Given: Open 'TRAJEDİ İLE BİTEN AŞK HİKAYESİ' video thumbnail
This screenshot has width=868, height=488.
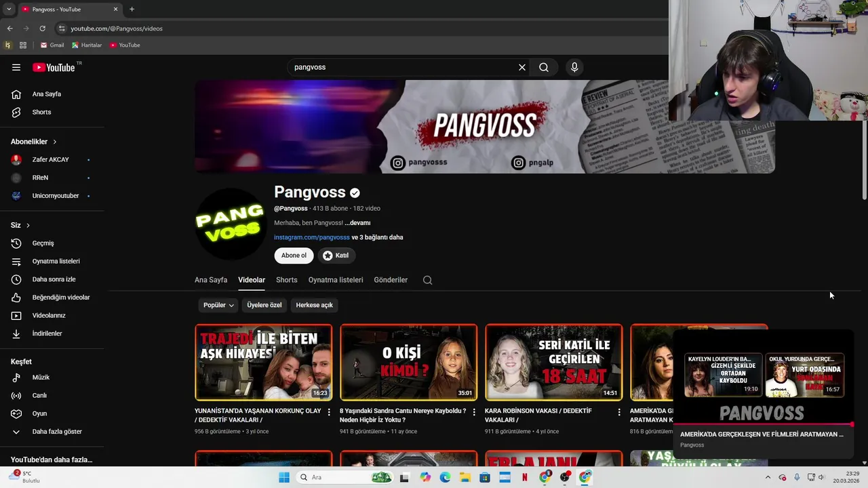Looking at the screenshot, I should coord(264,362).
